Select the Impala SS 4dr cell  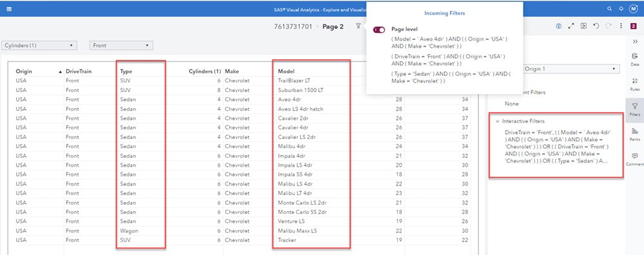click(295, 175)
